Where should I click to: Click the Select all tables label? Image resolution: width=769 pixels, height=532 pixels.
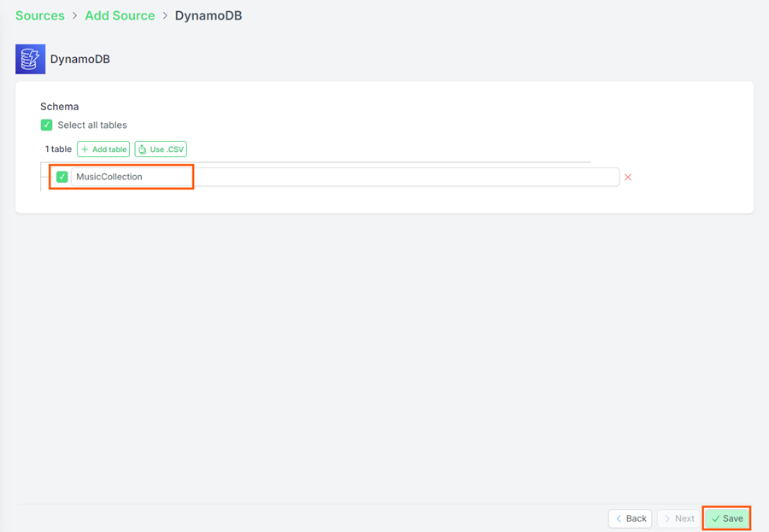(x=92, y=125)
